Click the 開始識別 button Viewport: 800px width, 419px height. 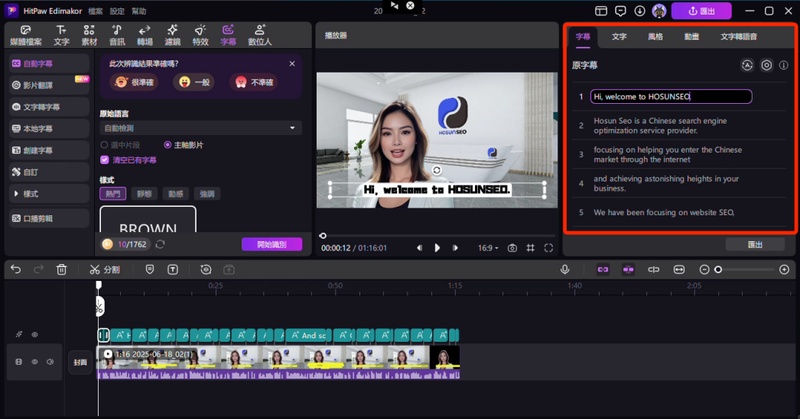[271, 244]
